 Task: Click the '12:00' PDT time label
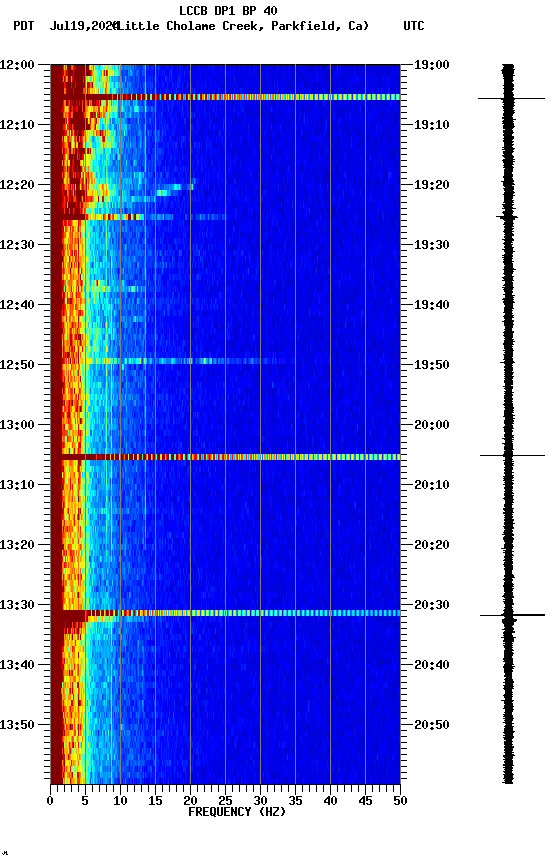[x=17, y=64]
